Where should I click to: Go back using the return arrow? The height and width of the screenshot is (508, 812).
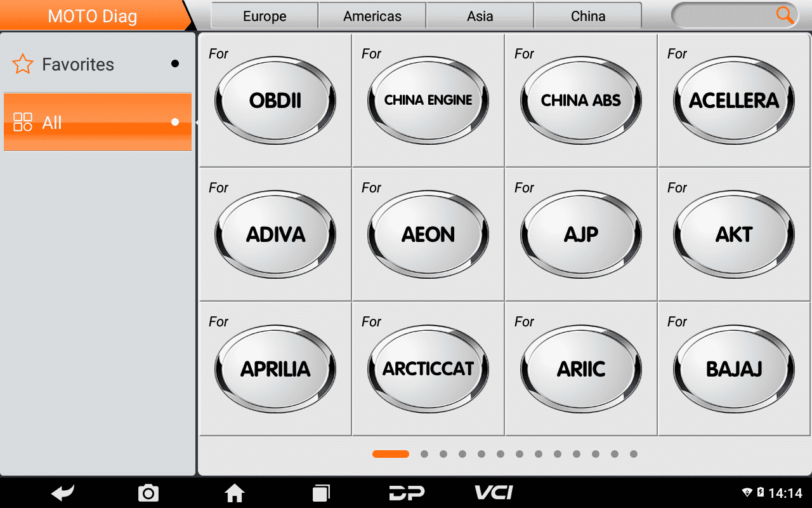(x=63, y=493)
